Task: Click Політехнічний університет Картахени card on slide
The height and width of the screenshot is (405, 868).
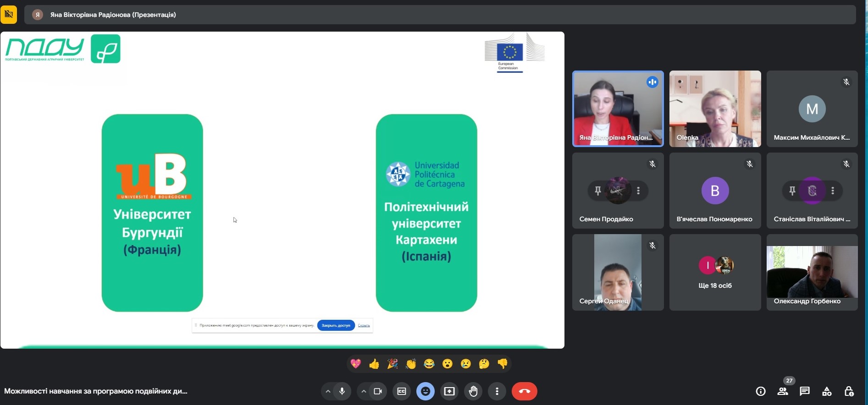Action: click(426, 213)
